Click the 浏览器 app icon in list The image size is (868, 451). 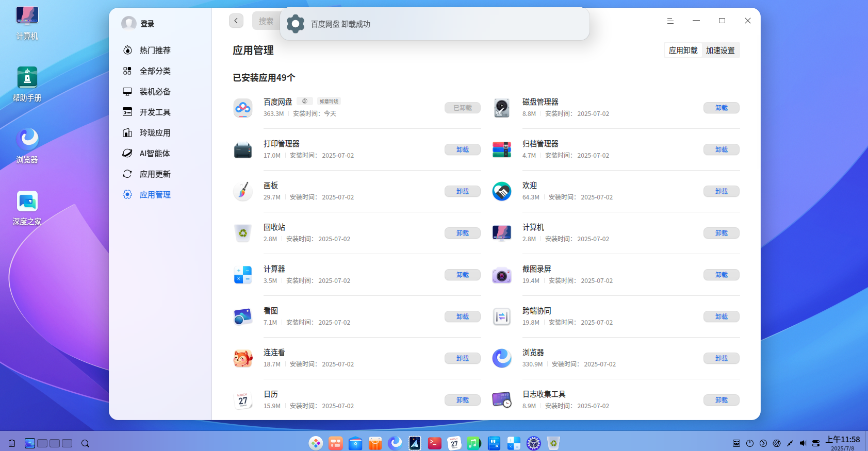[502, 358]
